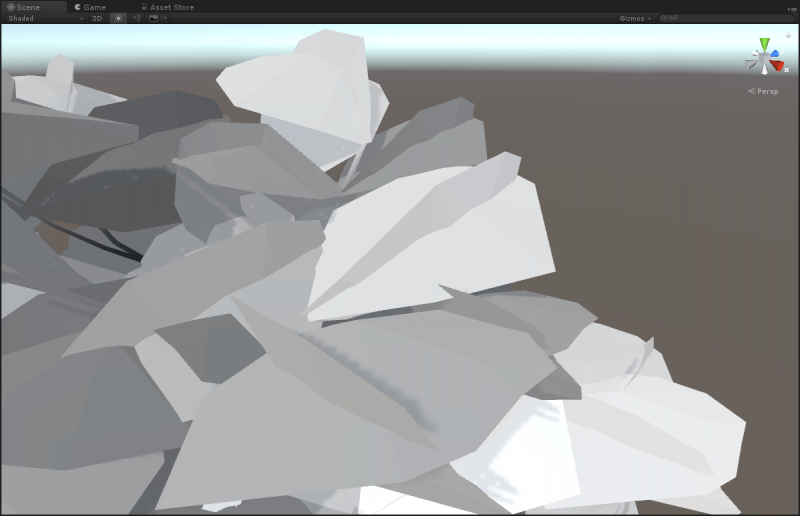Toggle scene lighting sun icon
800x516 pixels.
[x=118, y=18]
